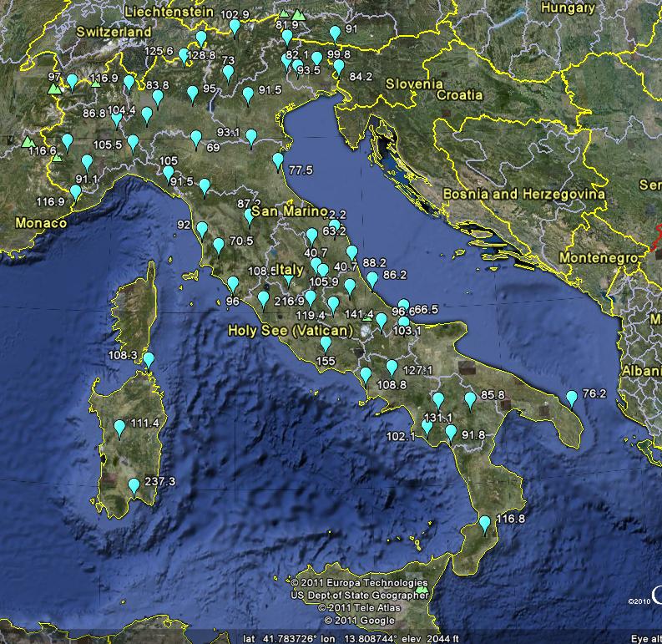The image size is (662, 644).
Task: Open the 76.2 placemark pin
Action: 572,398
